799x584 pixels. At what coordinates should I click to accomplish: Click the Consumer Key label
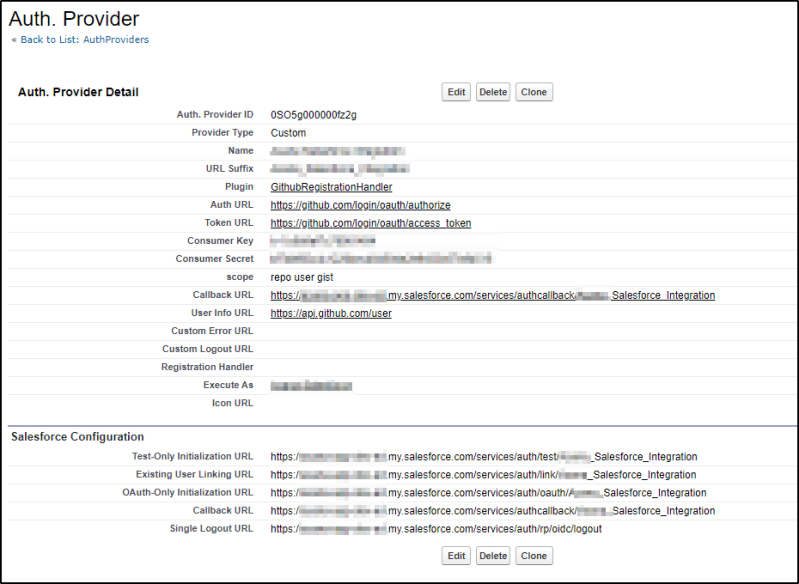coord(220,241)
